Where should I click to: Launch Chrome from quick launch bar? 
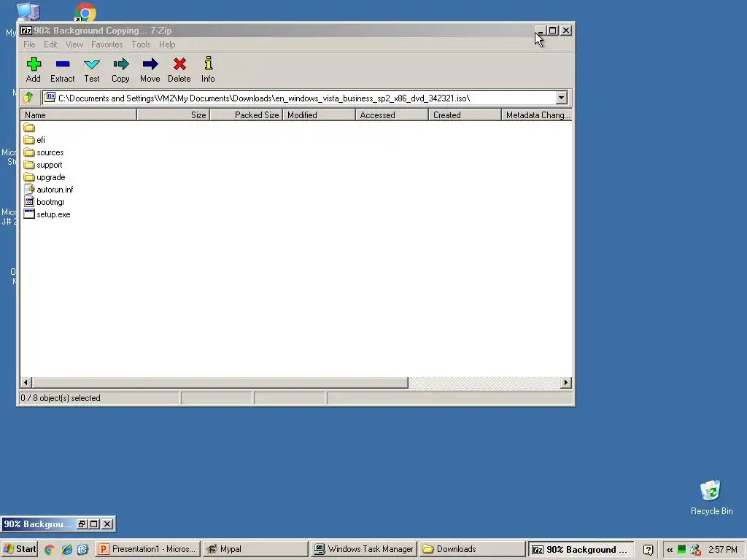click(50, 550)
